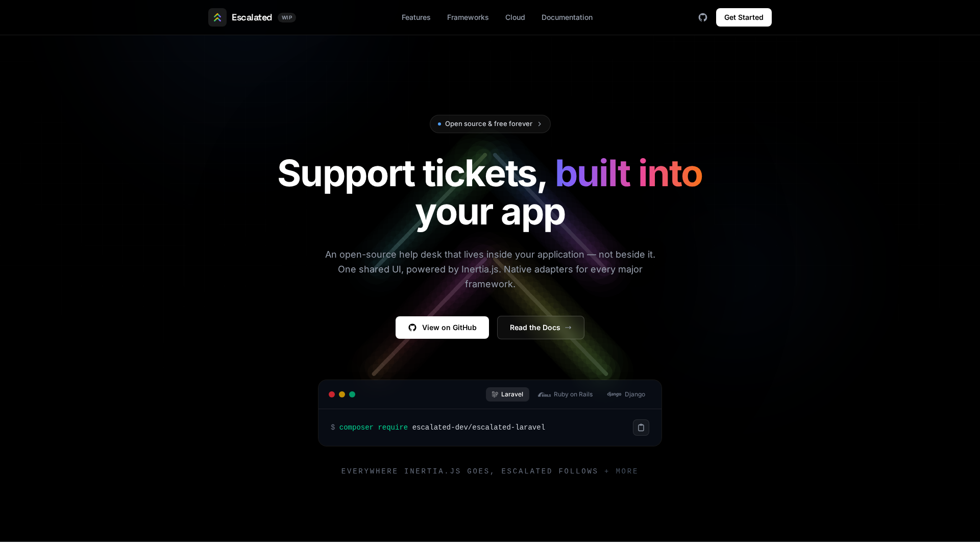Image resolution: width=980 pixels, height=551 pixels.
Task: Open the Frameworks menu item
Action: point(468,17)
